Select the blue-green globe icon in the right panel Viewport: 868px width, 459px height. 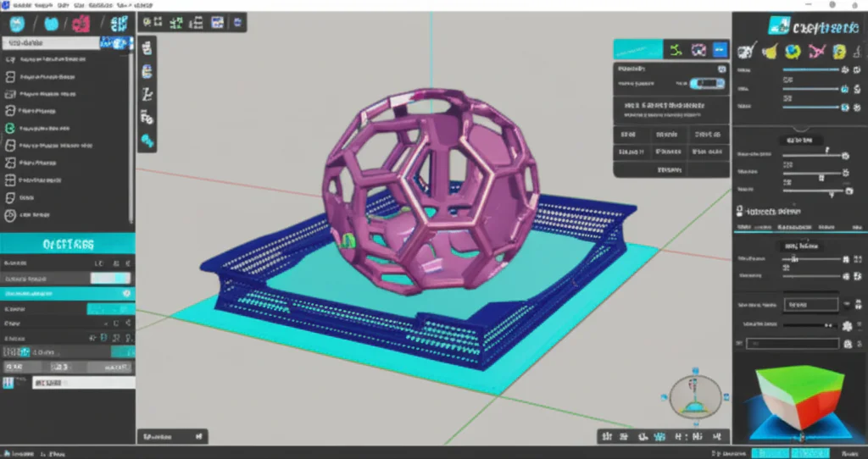click(x=793, y=52)
